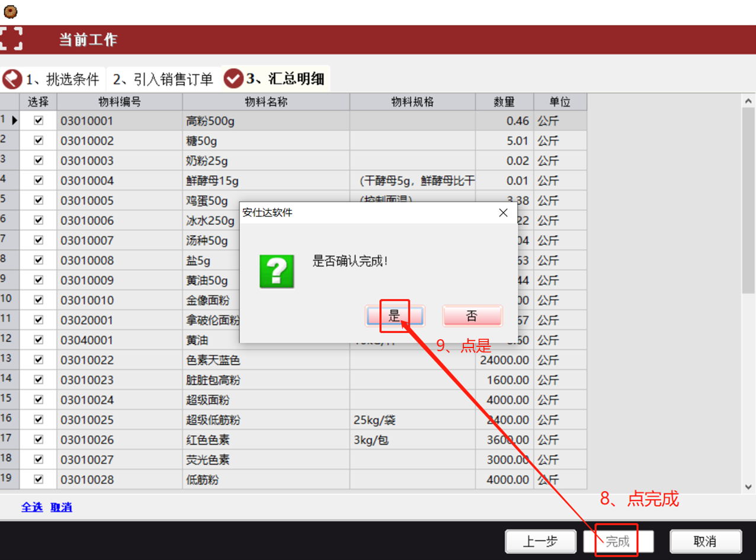The height and width of the screenshot is (560, 756).
Task: Click the 数量 column header
Action: click(504, 101)
